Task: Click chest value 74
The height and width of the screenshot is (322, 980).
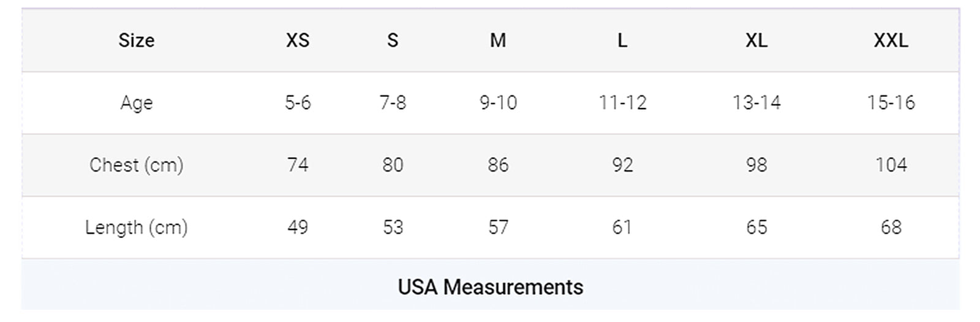Action: pos(298,165)
